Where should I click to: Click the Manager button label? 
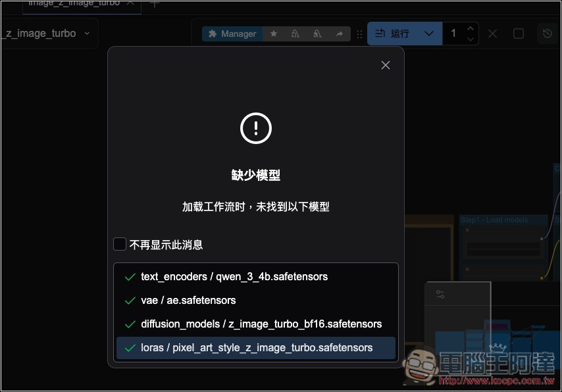(238, 34)
